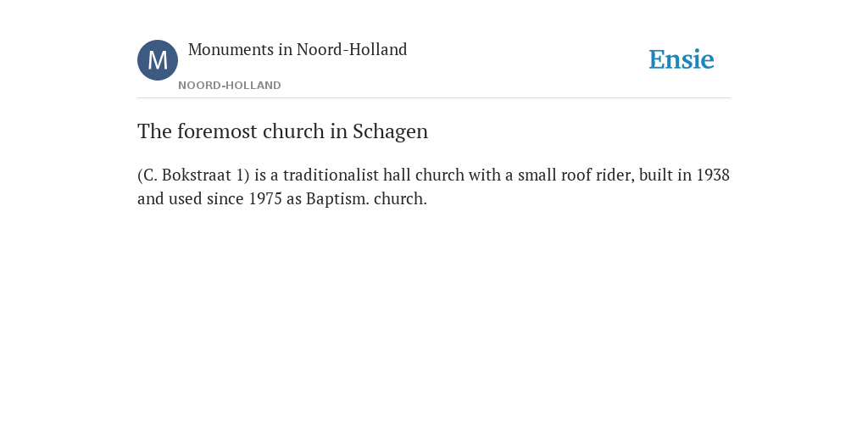Image resolution: width=868 pixels, height=434 pixels.
Task: Click the Noord-Holland part of the title
Action: [x=352, y=50]
